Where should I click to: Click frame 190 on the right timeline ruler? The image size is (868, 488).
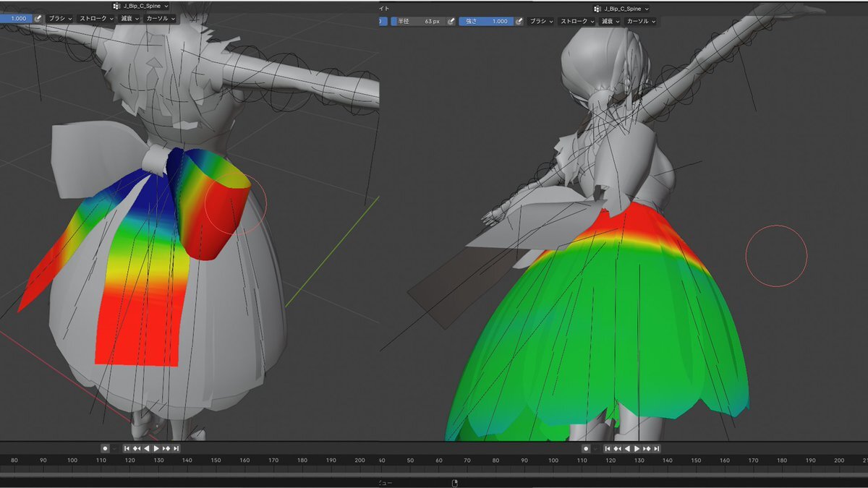(x=811, y=461)
